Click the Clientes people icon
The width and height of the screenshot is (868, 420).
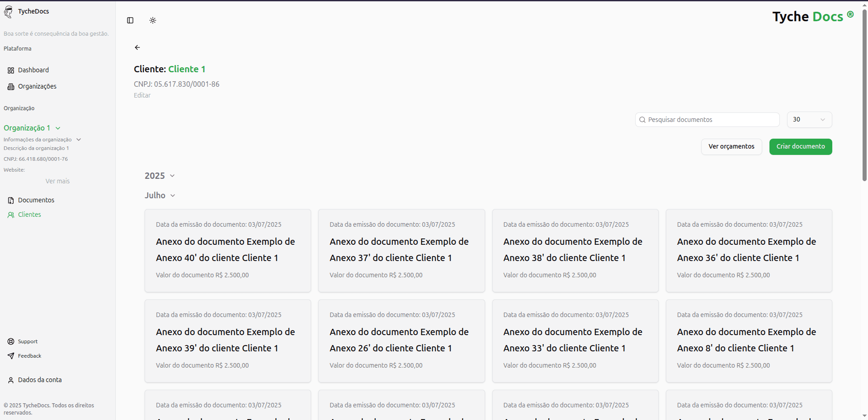click(x=11, y=215)
